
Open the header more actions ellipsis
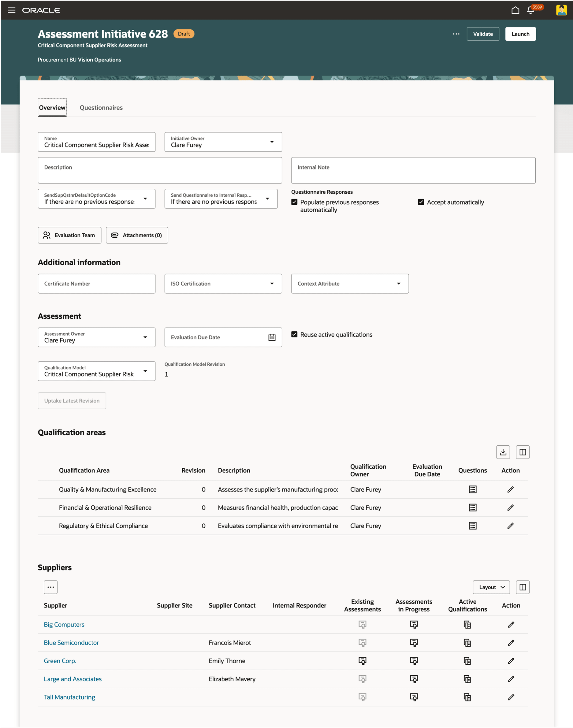[x=456, y=34]
